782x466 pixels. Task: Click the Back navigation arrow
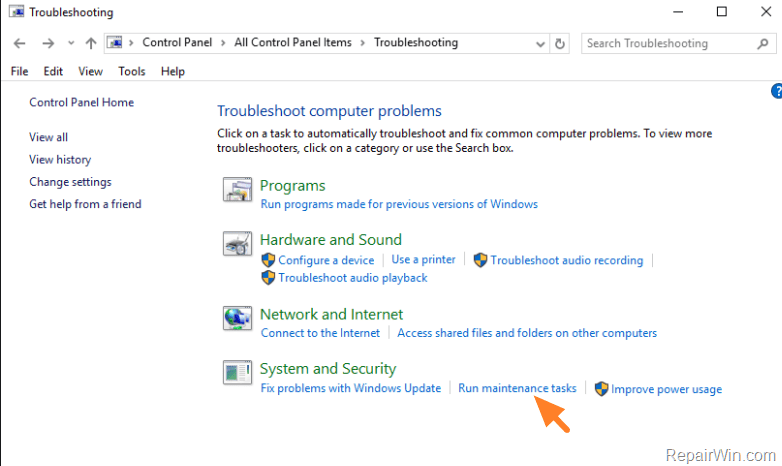pyautogui.click(x=19, y=43)
